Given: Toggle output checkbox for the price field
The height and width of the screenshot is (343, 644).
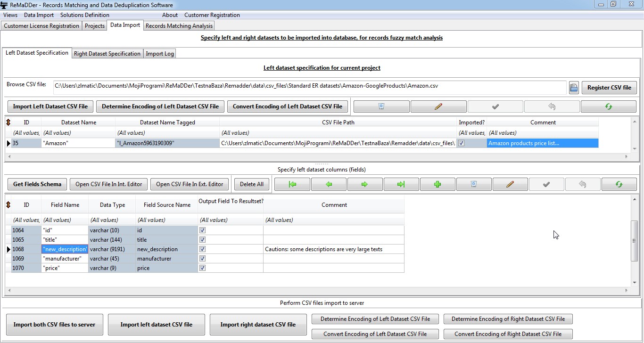Looking at the screenshot, I should tap(203, 268).
